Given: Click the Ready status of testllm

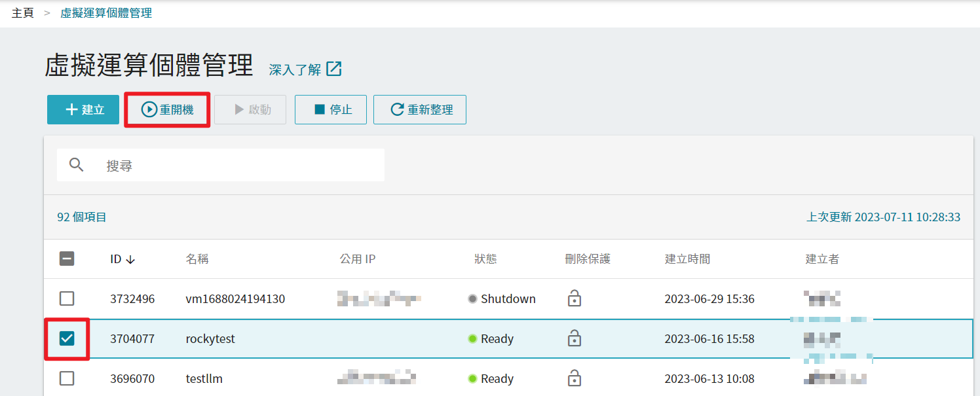Looking at the screenshot, I should (x=491, y=379).
